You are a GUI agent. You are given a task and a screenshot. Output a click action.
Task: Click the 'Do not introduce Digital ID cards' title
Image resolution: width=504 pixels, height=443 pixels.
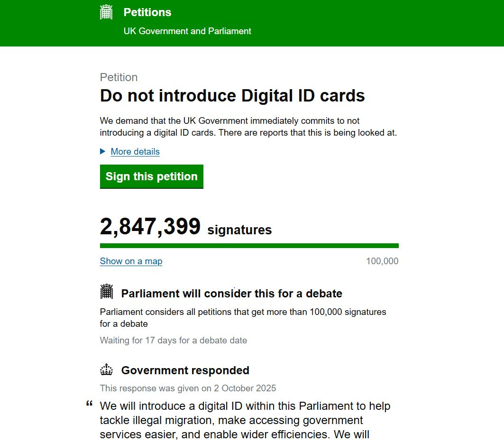(x=232, y=96)
